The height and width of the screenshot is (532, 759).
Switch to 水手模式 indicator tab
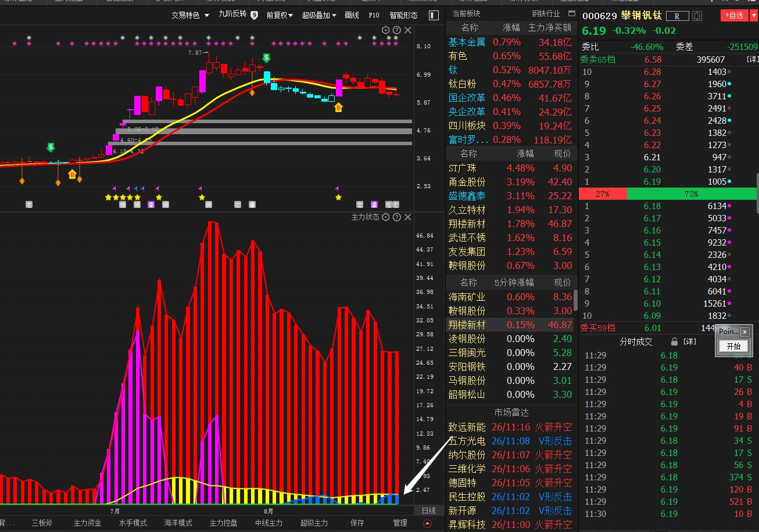coord(133,523)
